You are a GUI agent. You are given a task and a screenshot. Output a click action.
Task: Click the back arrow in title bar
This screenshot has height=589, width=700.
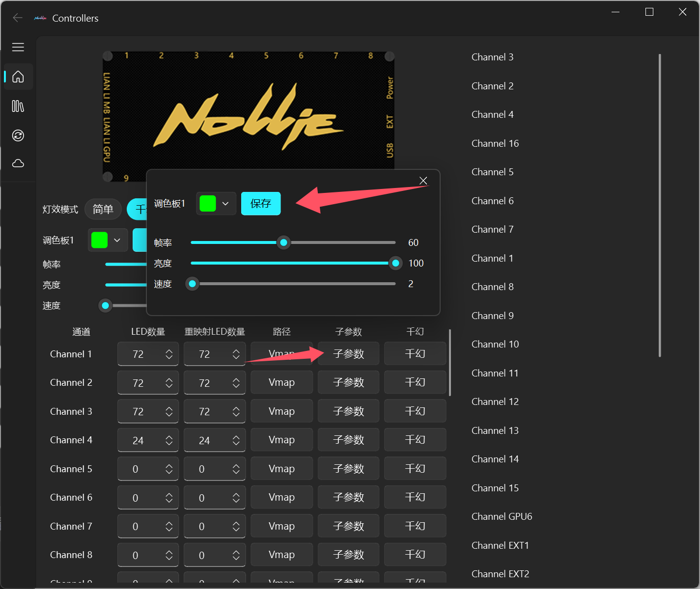tap(18, 18)
